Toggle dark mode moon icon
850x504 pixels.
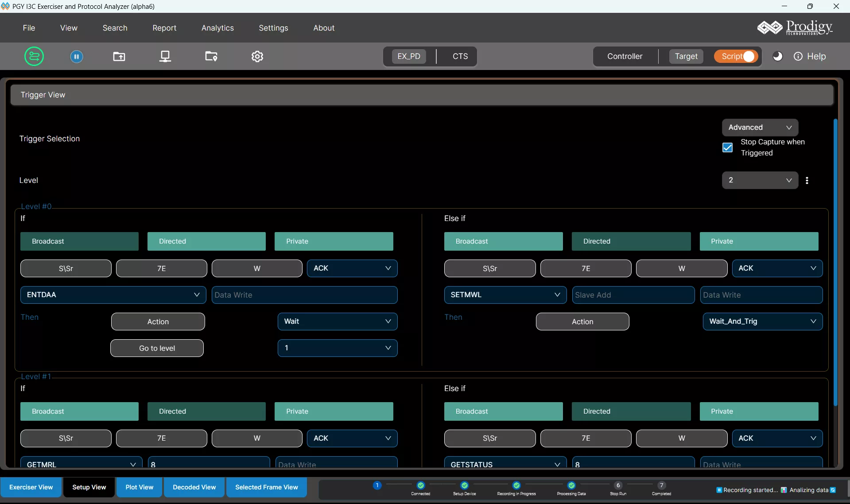pos(777,56)
